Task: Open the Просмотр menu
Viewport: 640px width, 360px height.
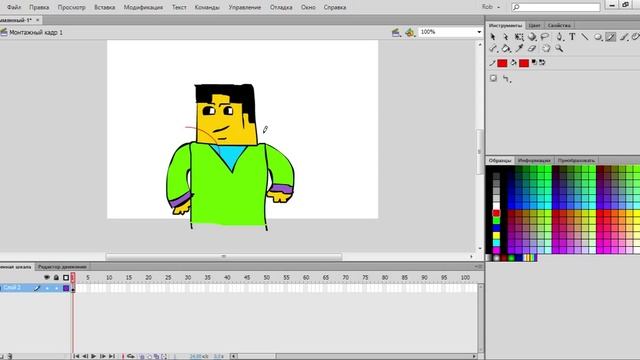Action: 71,7
